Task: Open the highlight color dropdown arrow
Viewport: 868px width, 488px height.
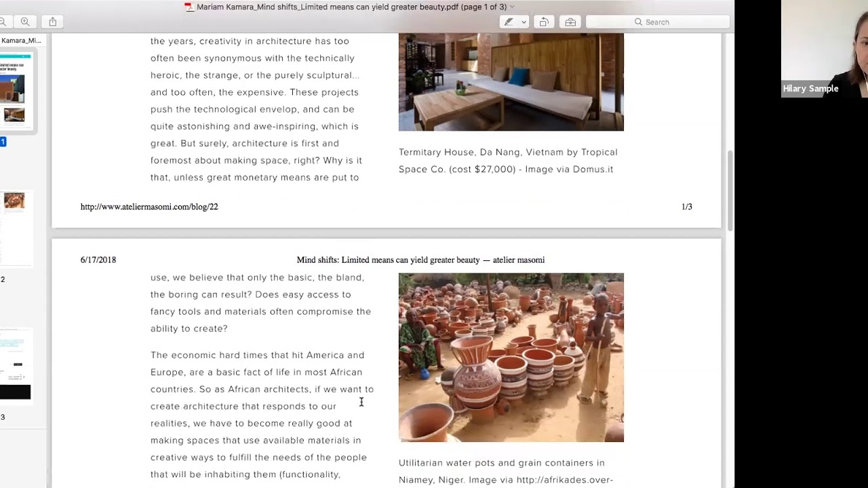Action: pos(524,22)
